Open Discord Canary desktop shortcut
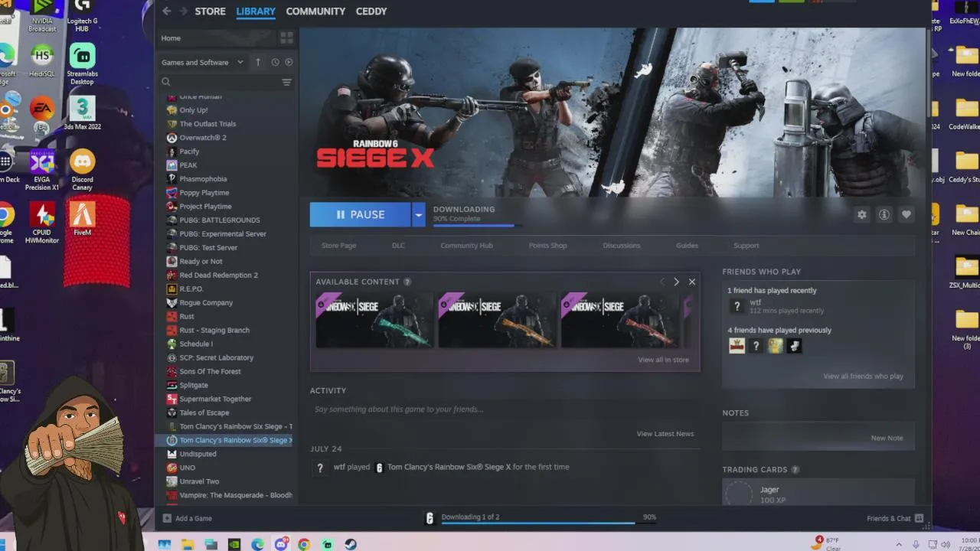The image size is (980, 551). (x=82, y=170)
